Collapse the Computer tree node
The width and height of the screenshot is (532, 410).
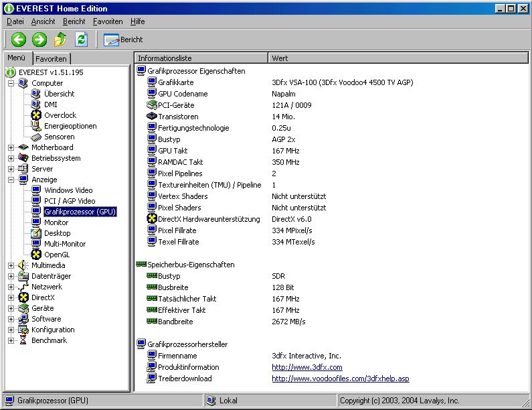click(x=11, y=83)
